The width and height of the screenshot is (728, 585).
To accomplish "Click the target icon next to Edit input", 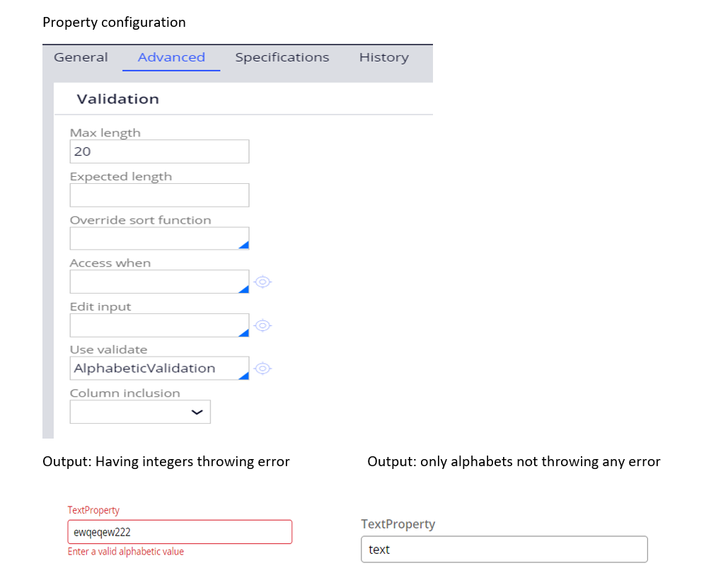I will [262, 325].
